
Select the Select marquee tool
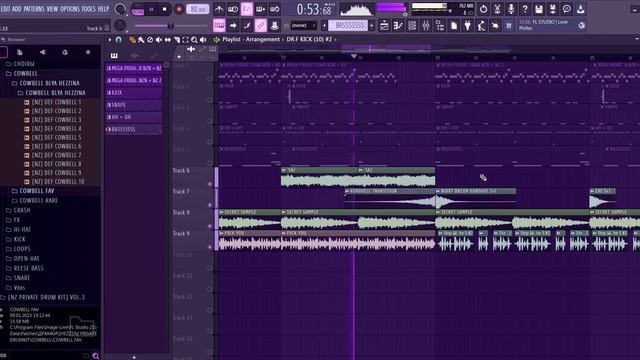pos(185,40)
